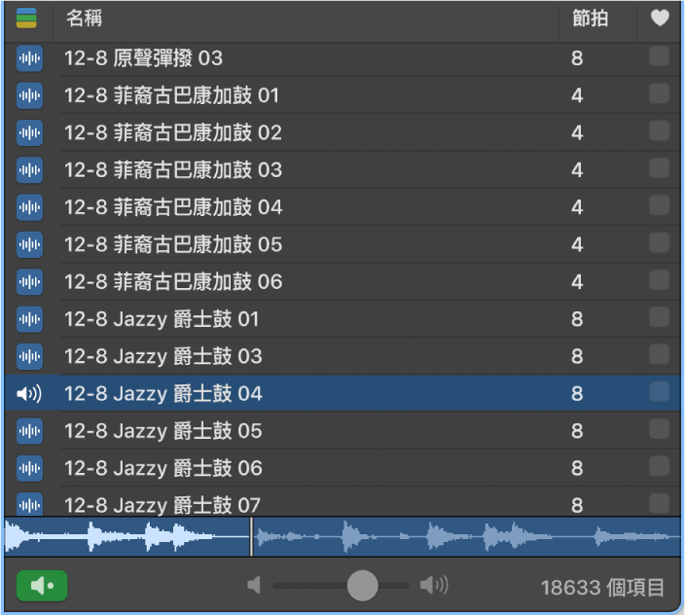Click the preview volume slider knob
686x616 pixels.
[362, 586]
